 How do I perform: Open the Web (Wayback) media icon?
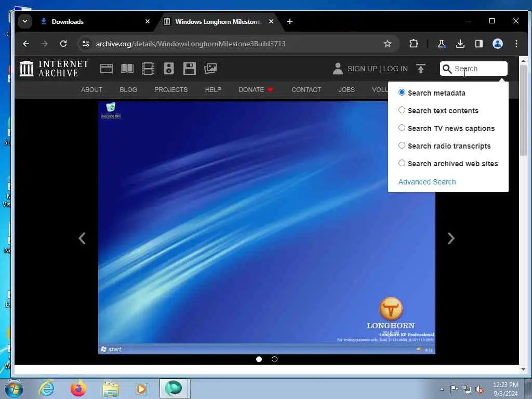(106, 69)
